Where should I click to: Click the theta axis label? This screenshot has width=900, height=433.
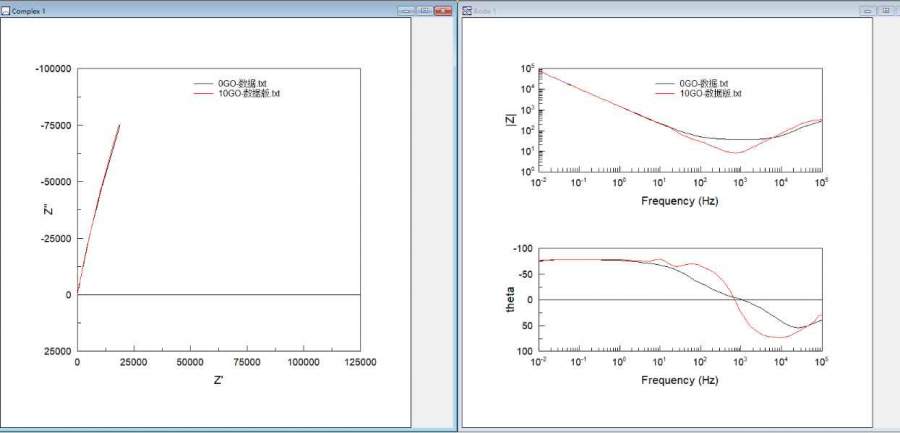[510, 299]
